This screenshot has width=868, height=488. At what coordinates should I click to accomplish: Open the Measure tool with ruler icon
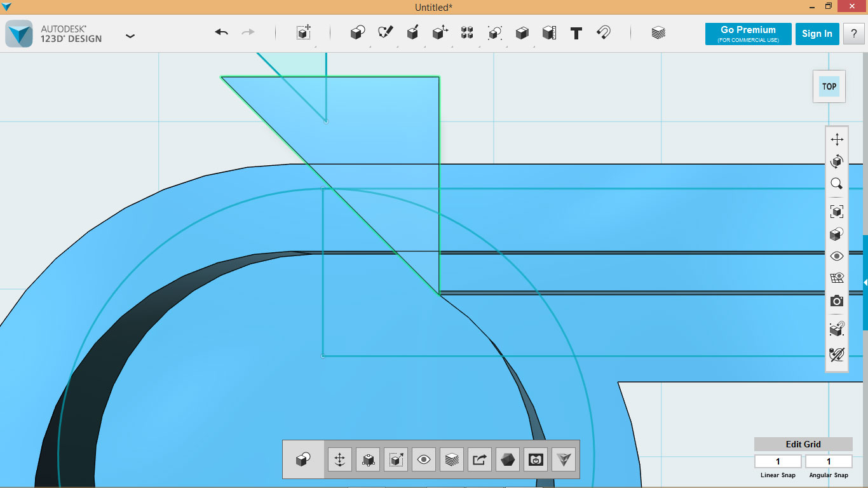pyautogui.click(x=548, y=32)
